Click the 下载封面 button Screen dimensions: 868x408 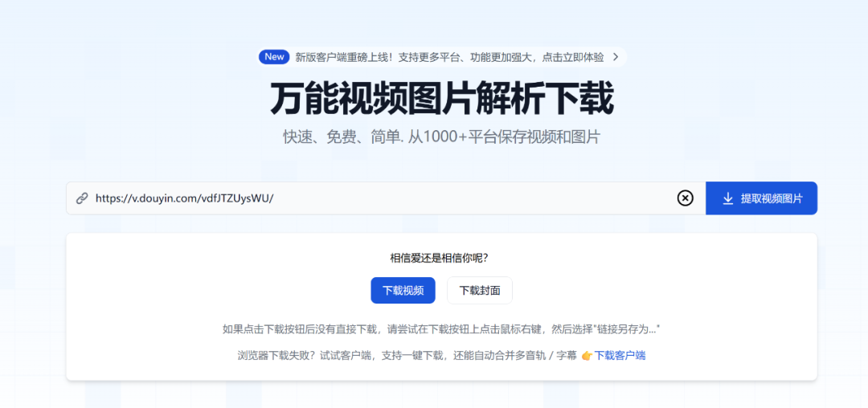tap(479, 290)
